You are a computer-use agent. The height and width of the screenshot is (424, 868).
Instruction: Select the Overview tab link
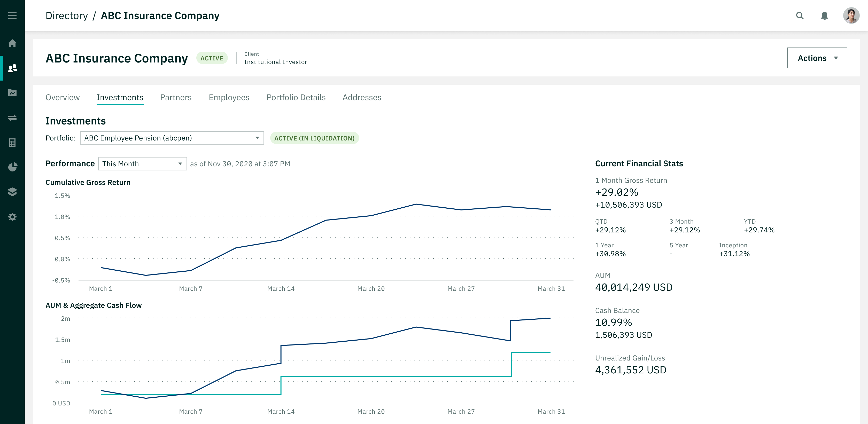pos(63,97)
